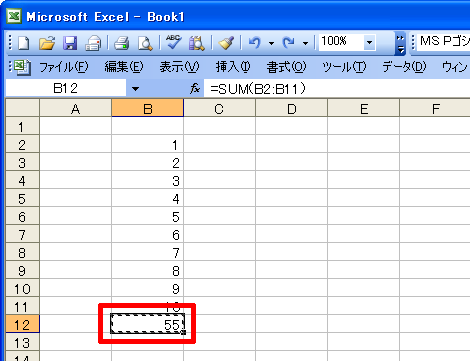This screenshot has height=361, width=470.
Task: Run the Spelling check ABC icon
Action: point(173,42)
